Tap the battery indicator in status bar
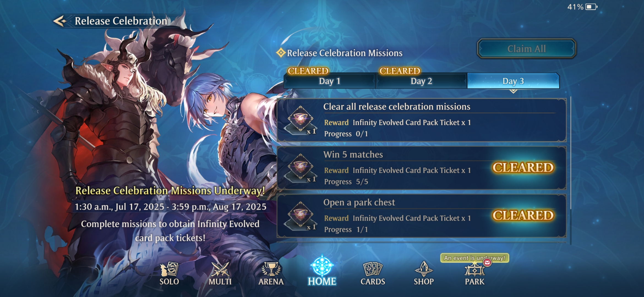Image resolution: width=644 pixels, height=297 pixels. (x=591, y=7)
